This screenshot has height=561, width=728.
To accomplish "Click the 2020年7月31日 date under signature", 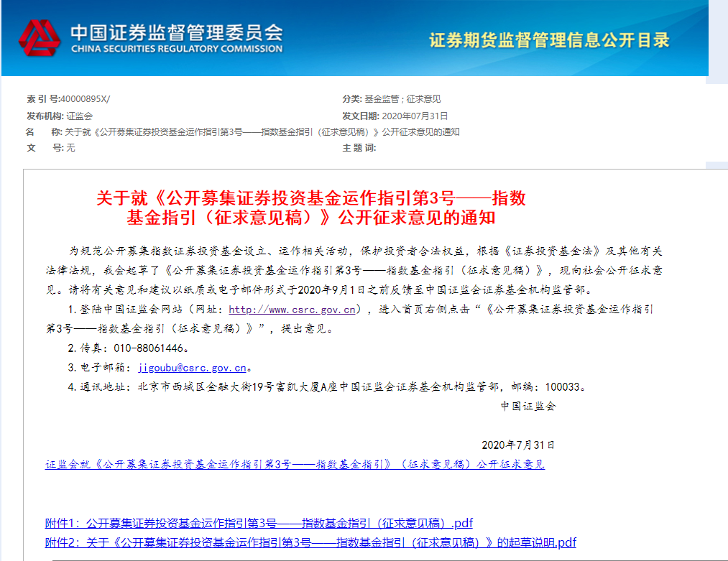I will point(517,445).
